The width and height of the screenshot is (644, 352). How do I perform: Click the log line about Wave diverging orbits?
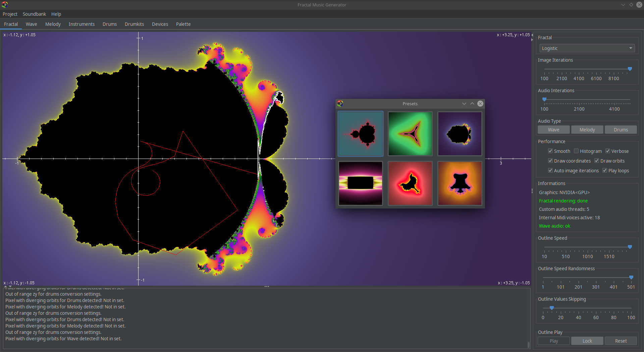point(63,339)
